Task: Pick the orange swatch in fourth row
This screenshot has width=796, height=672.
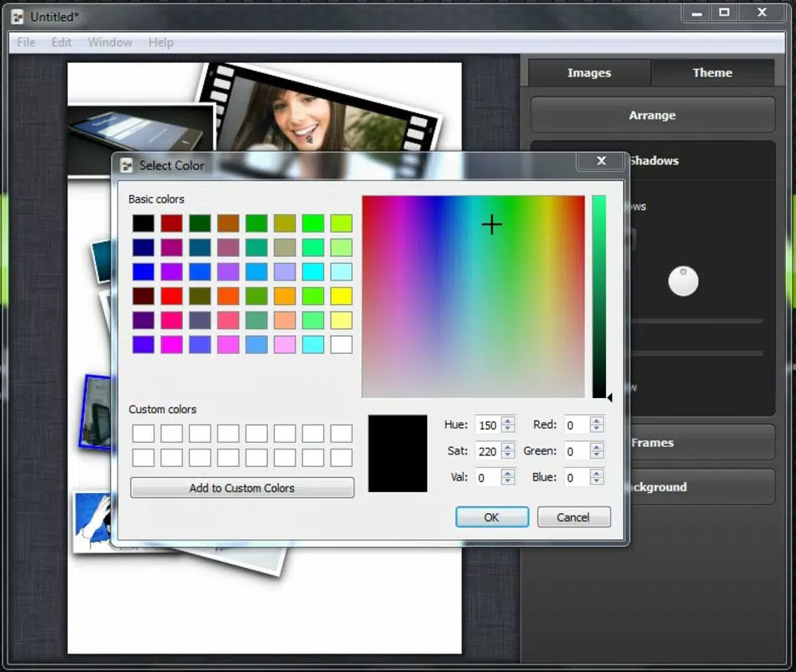Action: pos(285,296)
